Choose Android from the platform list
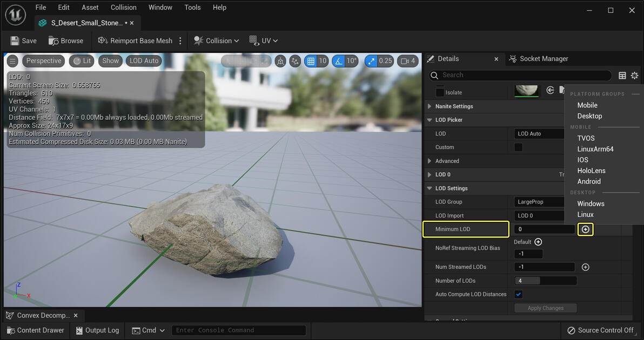 589,181
